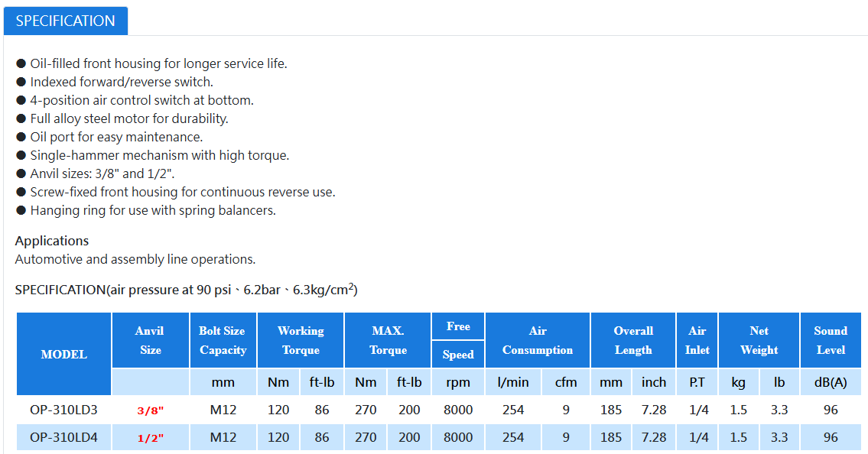Click the Sound Level header

(831, 340)
